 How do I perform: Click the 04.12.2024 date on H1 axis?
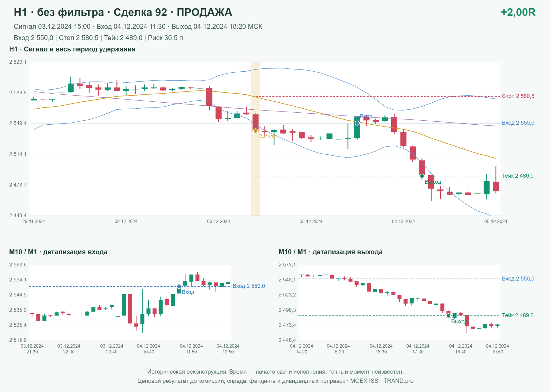403,221
